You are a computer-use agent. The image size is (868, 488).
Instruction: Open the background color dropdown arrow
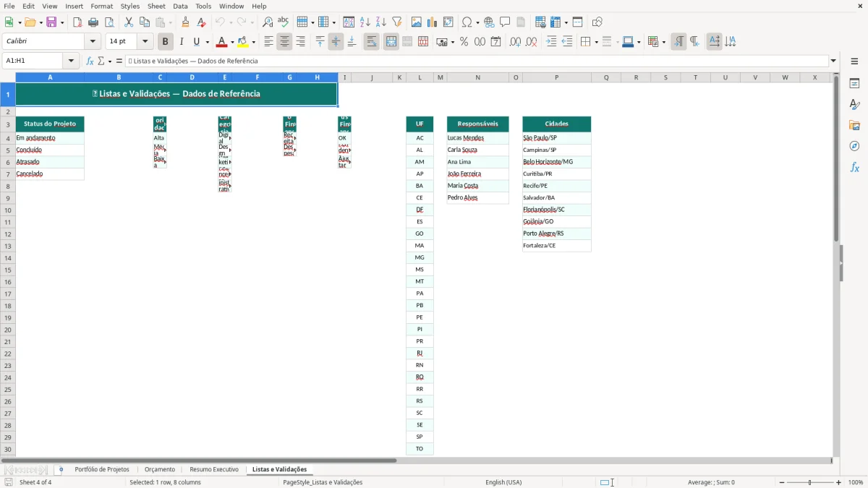254,42
